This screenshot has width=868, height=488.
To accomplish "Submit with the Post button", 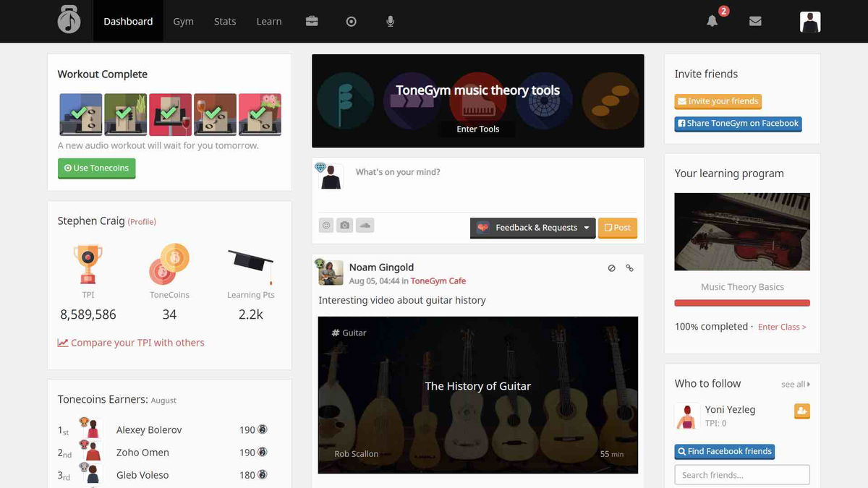I will (618, 228).
